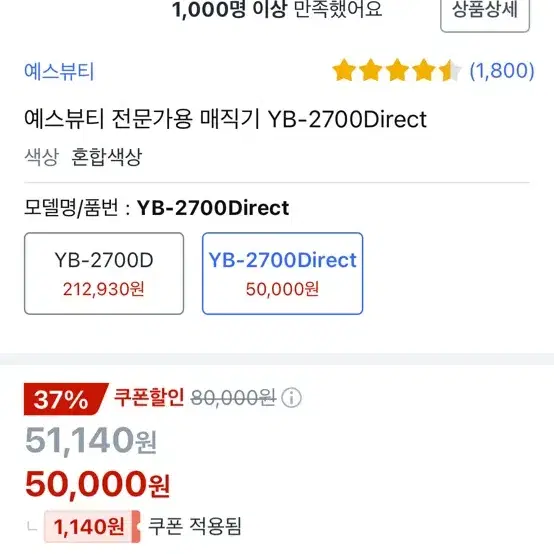Viewport: 554px width, 554px height.
Task: Click the star rating icons
Action: click(397, 70)
